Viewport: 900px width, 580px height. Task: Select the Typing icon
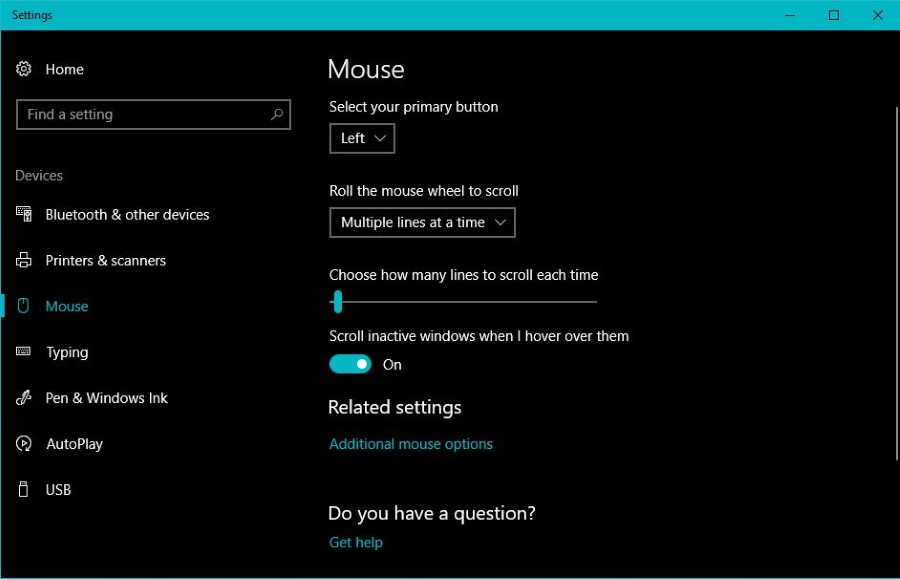click(23, 352)
